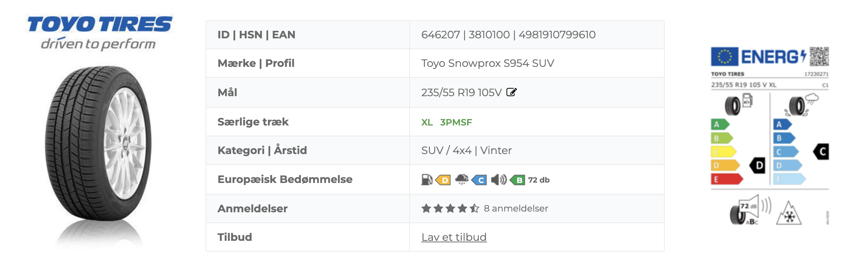The image size is (868, 266).
Task: Click the speaker noise level icon
Action: [x=499, y=180]
